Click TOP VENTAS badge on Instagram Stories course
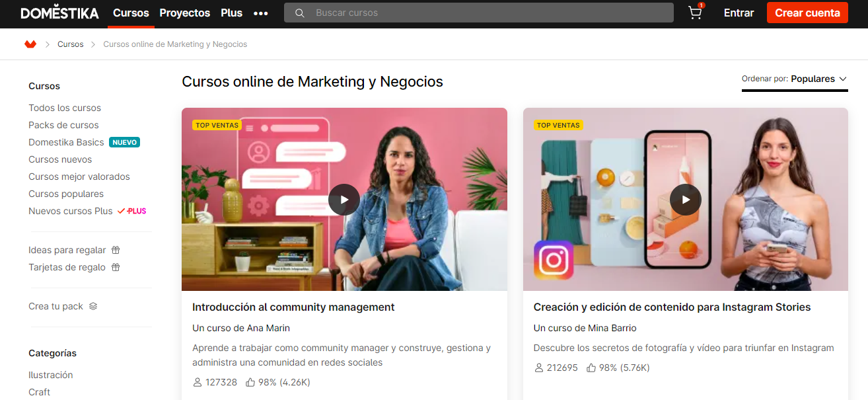The width and height of the screenshot is (868, 400). [x=558, y=125]
